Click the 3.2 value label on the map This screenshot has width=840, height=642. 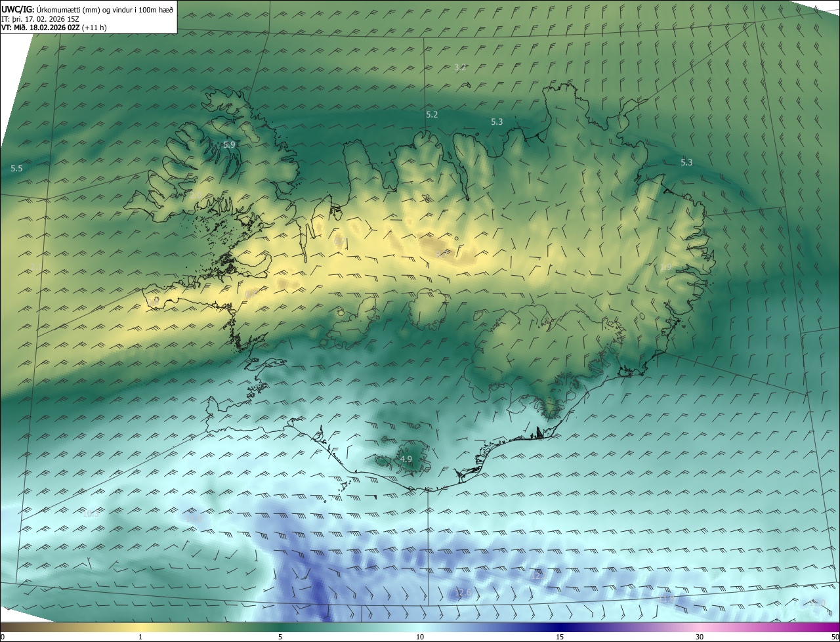point(460,67)
